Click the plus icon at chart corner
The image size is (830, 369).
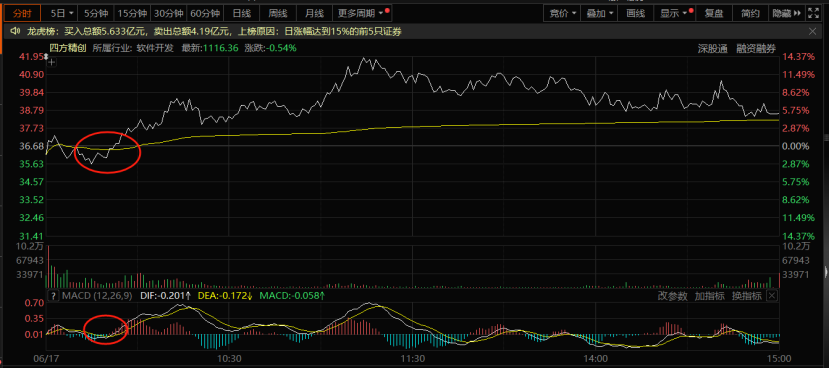point(52,62)
